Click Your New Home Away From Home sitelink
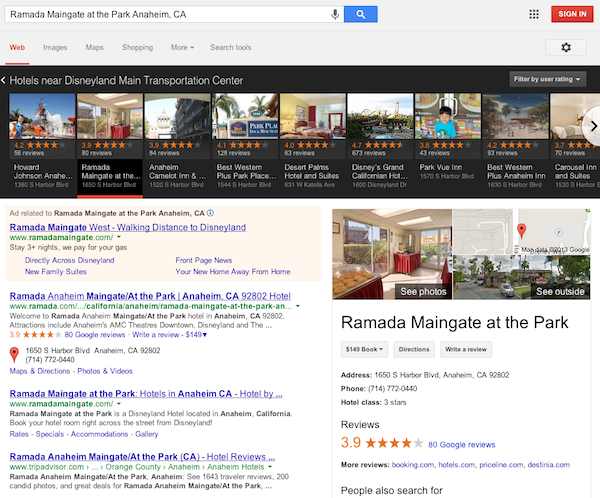 (x=233, y=272)
